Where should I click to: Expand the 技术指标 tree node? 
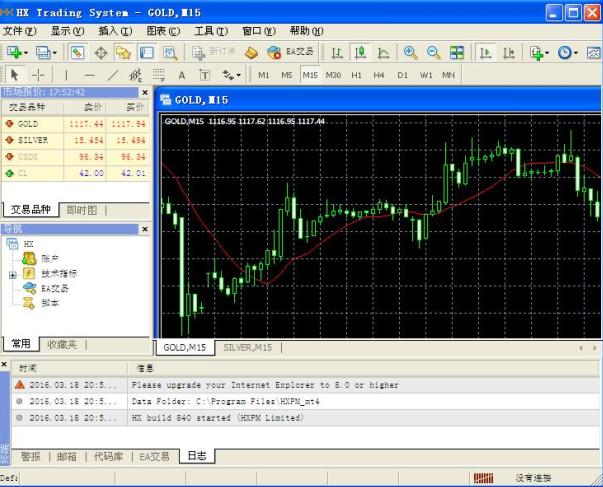click(x=13, y=273)
